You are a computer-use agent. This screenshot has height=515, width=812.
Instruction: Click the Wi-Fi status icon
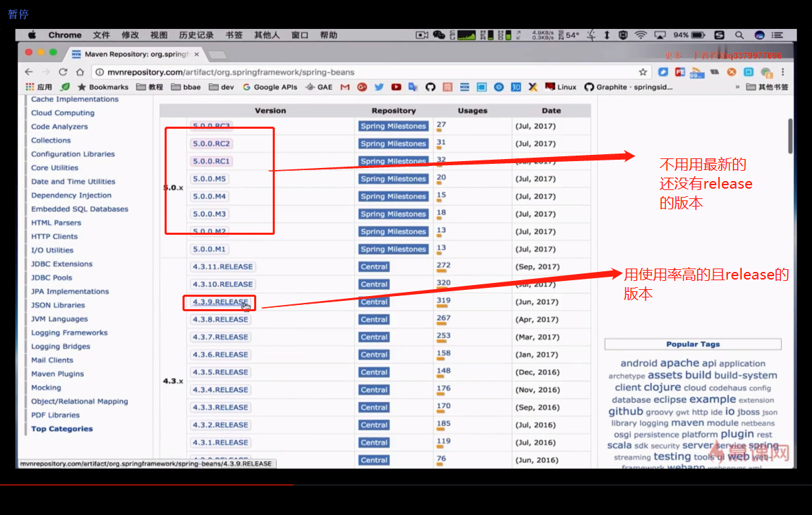[641, 35]
